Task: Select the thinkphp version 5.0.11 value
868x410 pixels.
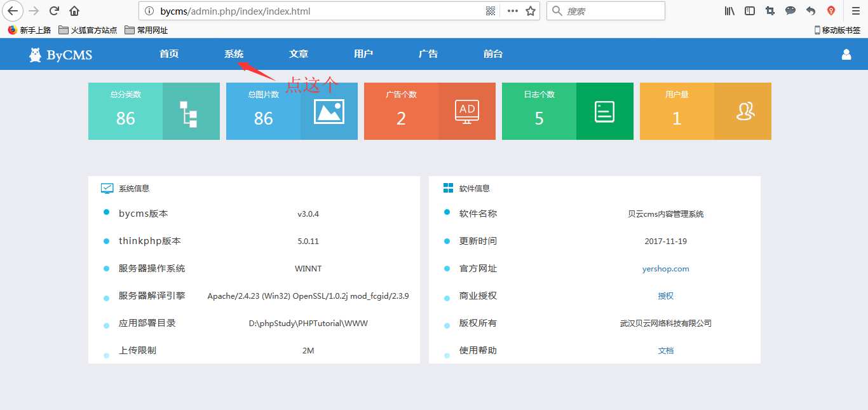Action: (x=308, y=242)
